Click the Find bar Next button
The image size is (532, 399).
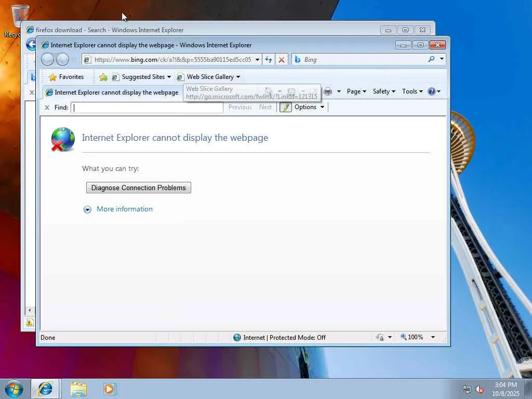click(265, 107)
